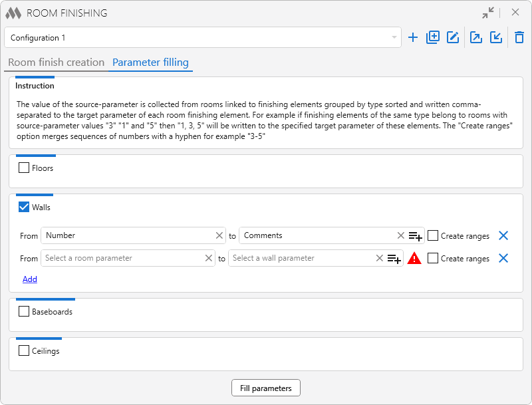Open the Select a room parameter box
The width and height of the screenshot is (532, 405).
[x=123, y=258]
